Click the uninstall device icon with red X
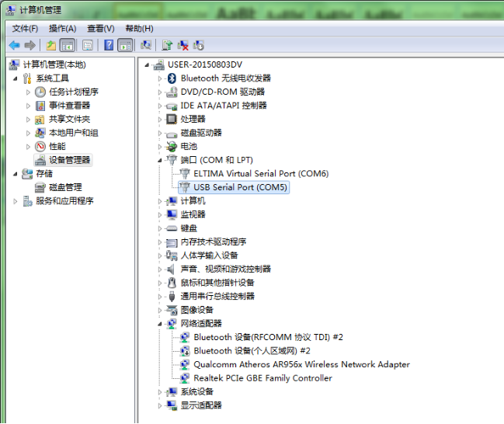 pos(183,46)
